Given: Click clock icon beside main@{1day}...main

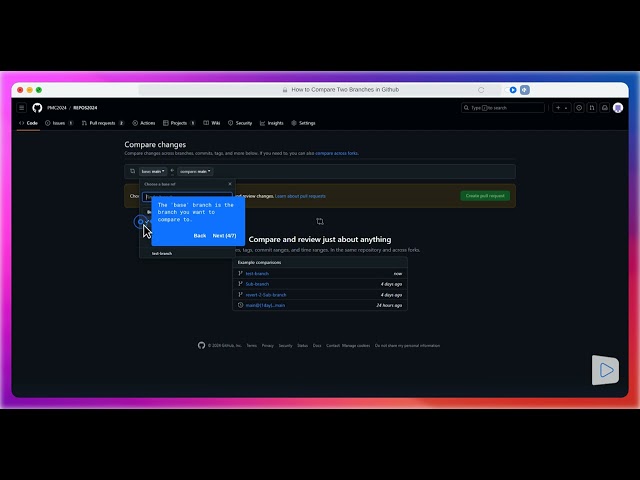Looking at the screenshot, I should pyautogui.click(x=240, y=305).
